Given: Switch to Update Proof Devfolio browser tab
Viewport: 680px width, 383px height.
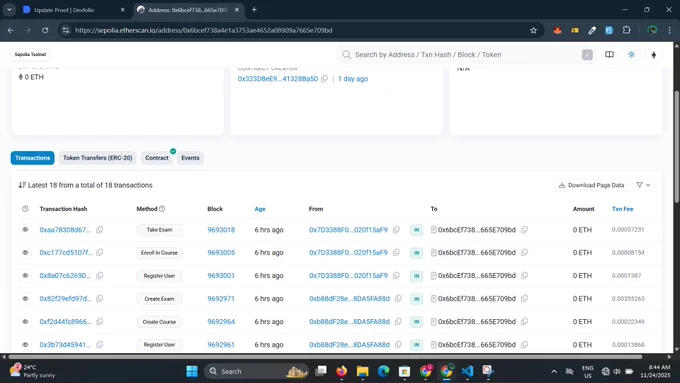Looking at the screenshot, I should (x=74, y=10).
